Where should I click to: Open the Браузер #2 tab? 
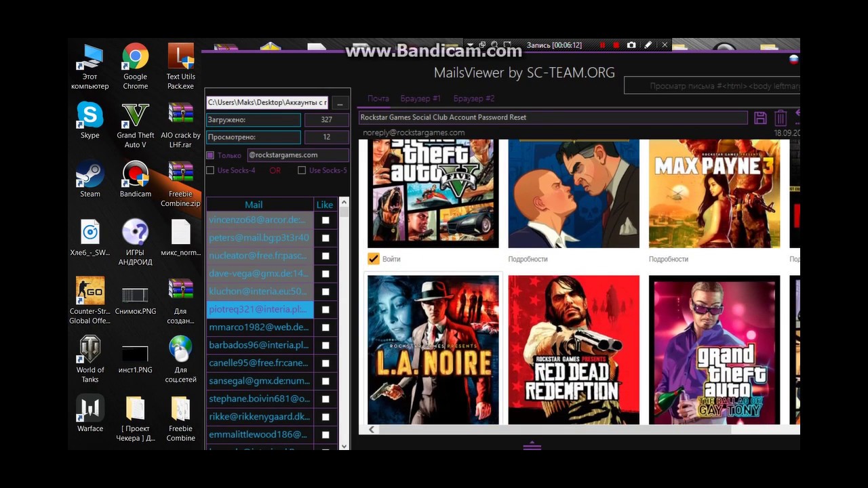pos(474,99)
